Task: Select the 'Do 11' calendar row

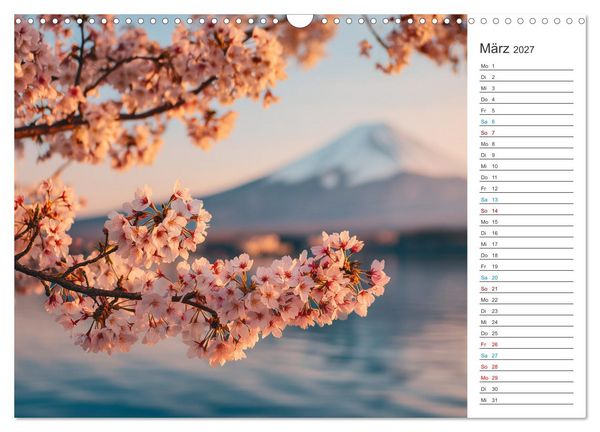Action: tap(527, 177)
